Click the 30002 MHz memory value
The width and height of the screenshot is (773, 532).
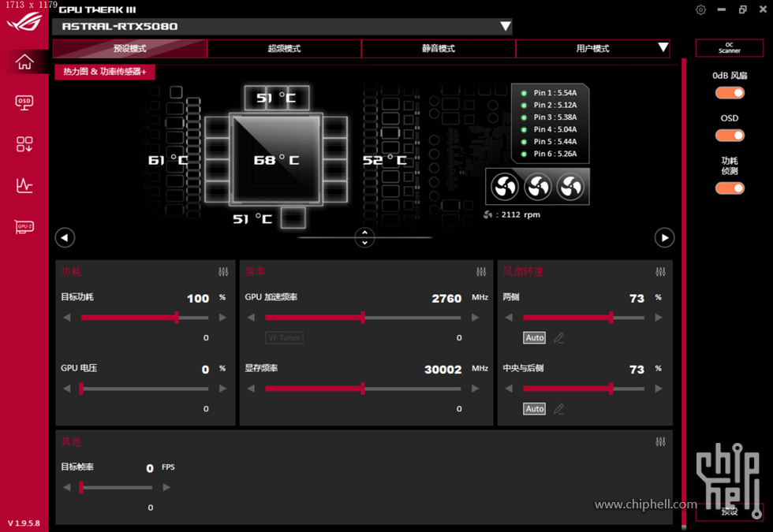coord(443,370)
